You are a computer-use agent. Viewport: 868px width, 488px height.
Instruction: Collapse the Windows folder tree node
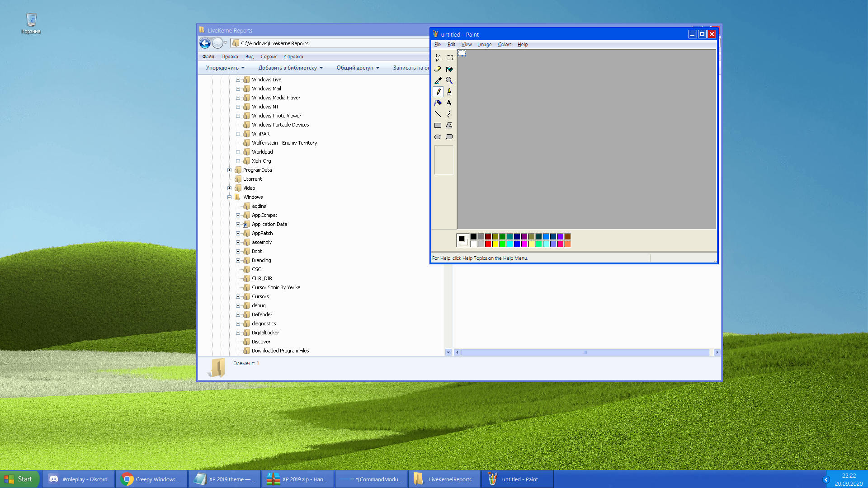[x=230, y=197]
